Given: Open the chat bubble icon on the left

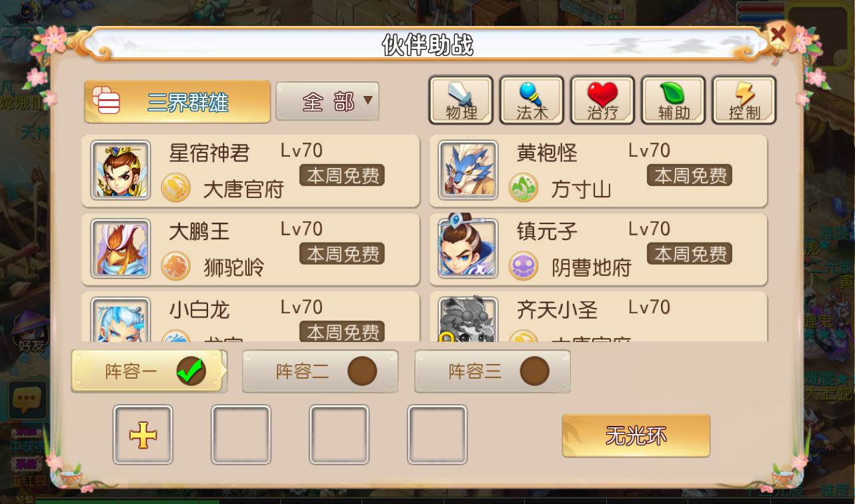Looking at the screenshot, I should tap(27, 400).
